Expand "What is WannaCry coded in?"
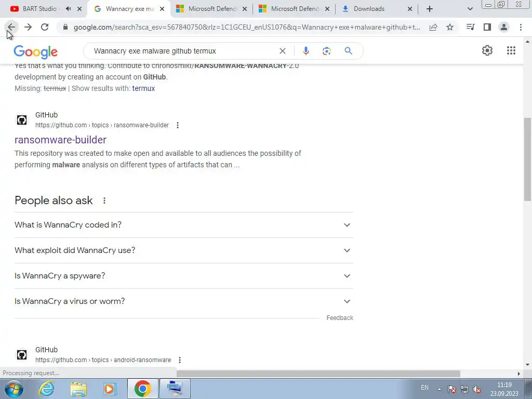This screenshot has width=532, height=399. click(184, 225)
